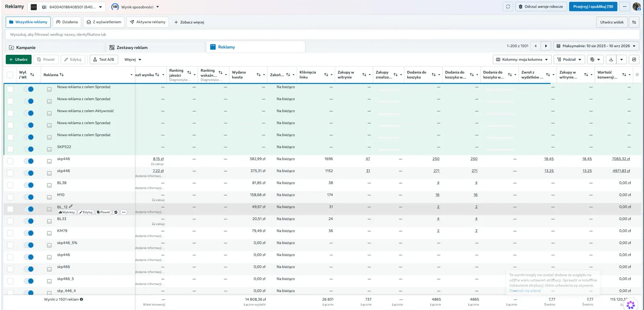This screenshot has width=644, height=310.
Task: Open Wykresy for the BL_12 ad
Action: click(x=67, y=212)
